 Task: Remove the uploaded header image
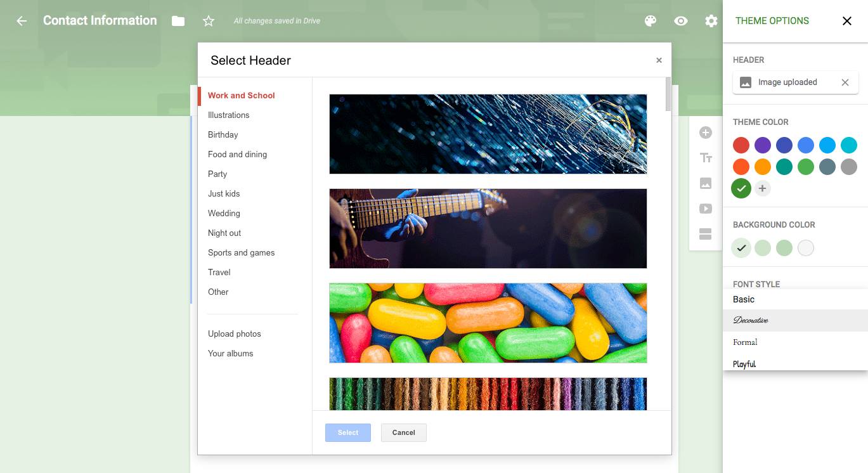pyautogui.click(x=845, y=82)
